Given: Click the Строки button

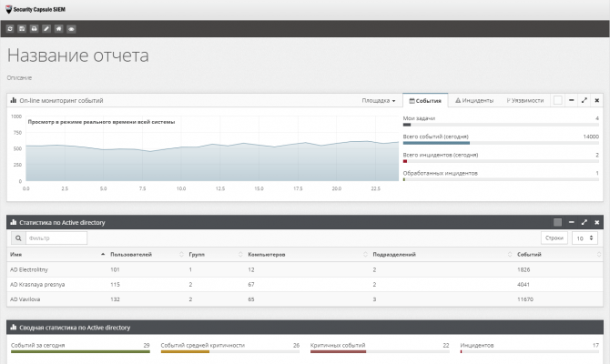Looking at the screenshot, I should point(554,238).
